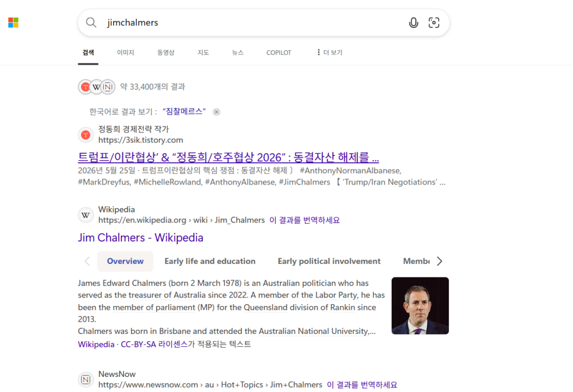Viewport: 573px width, 392px height.
Task: Click the 정동희 경제전략 작가 site name
Action: tap(134, 129)
